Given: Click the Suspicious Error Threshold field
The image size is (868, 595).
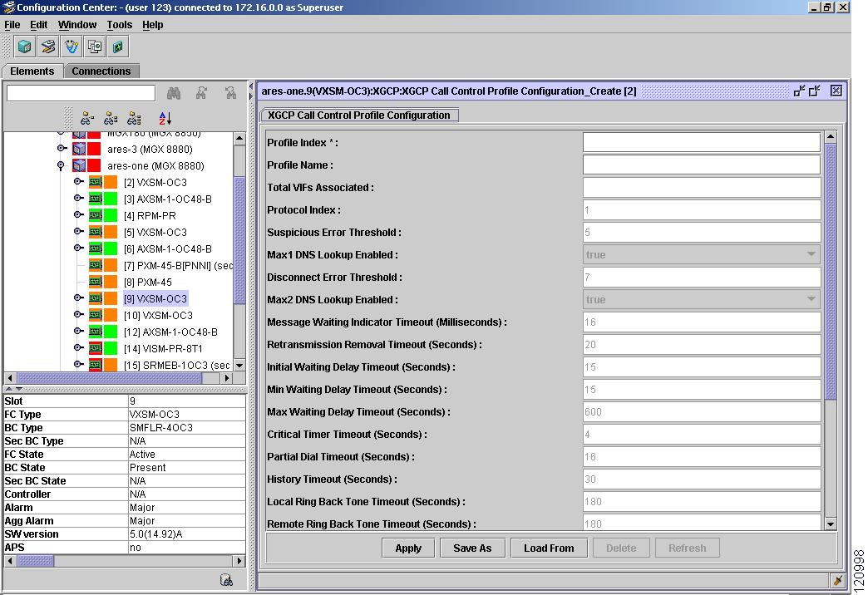Looking at the screenshot, I should 702,233.
